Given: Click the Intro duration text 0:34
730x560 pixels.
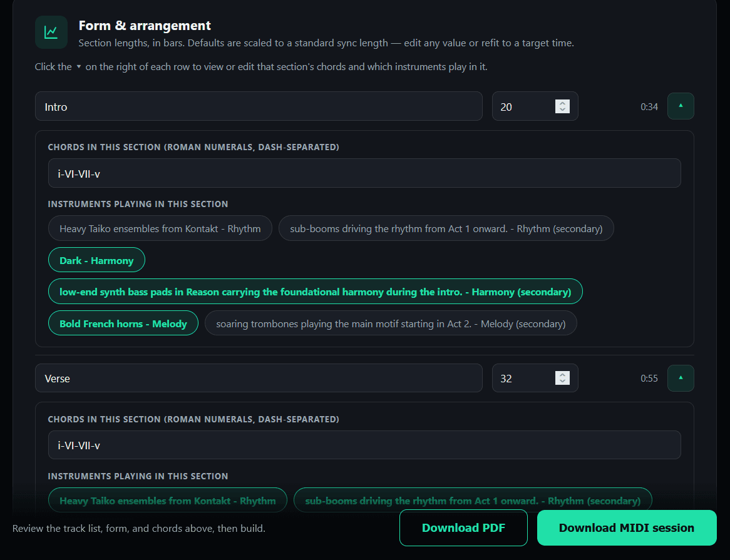Looking at the screenshot, I should (x=649, y=106).
